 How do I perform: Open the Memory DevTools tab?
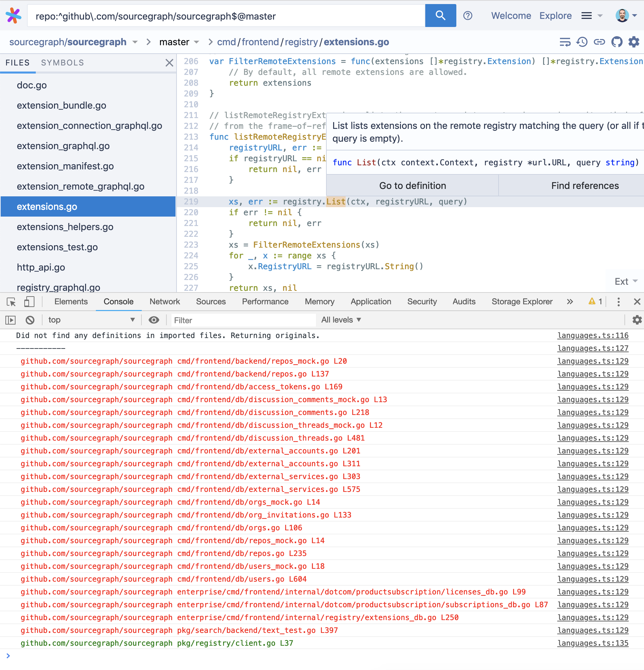coord(320,302)
